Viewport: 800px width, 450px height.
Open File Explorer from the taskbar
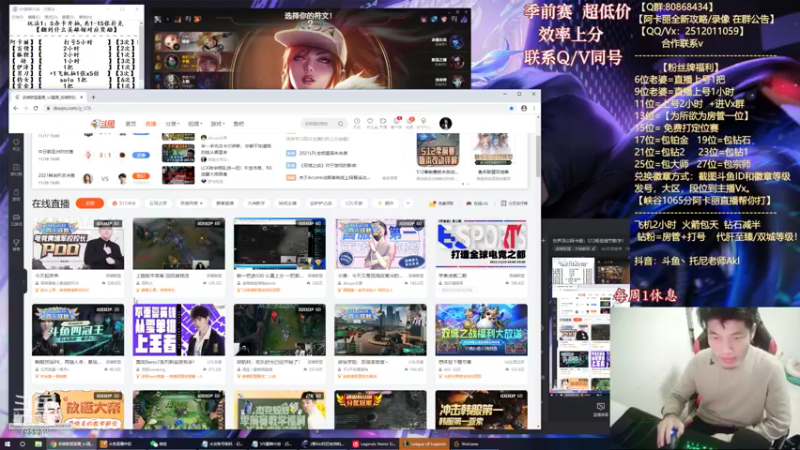click(x=38, y=444)
